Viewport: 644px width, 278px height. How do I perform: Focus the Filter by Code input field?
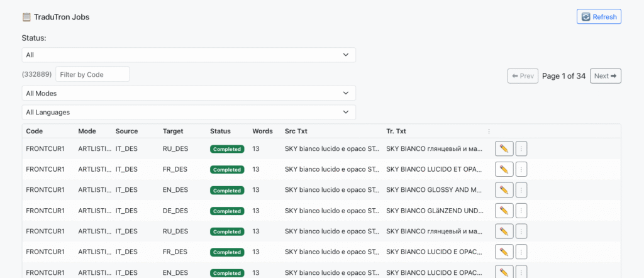(x=92, y=74)
